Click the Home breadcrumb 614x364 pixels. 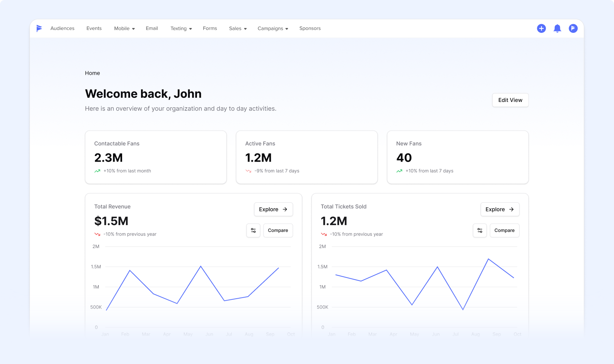[x=93, y=73]
